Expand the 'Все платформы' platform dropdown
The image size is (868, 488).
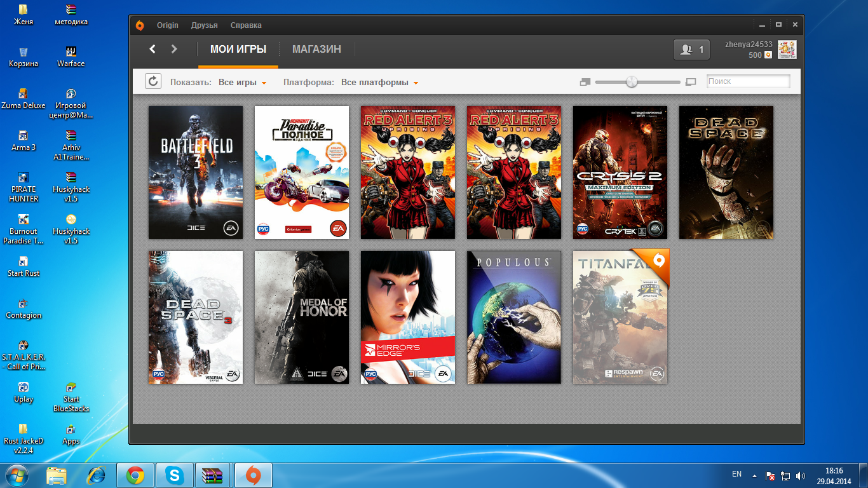click(379, 83)
